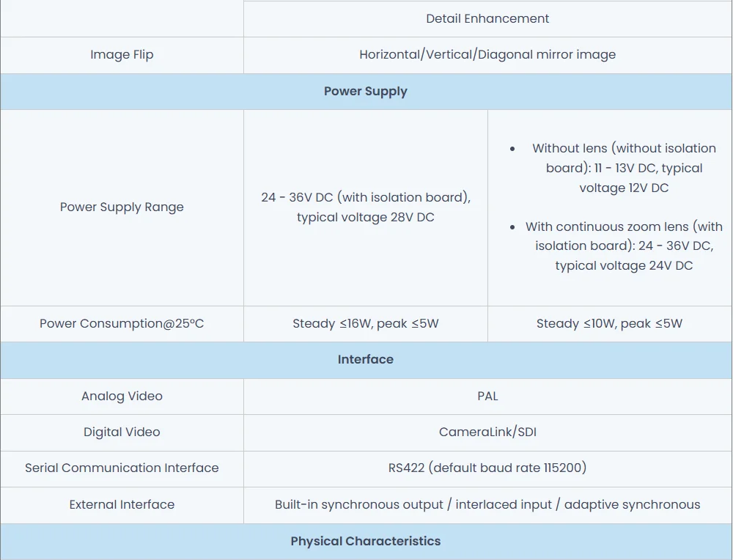The width and height of the screenshot is (733, 560).
Task: Select the Power Consumption@25°C label
Action: (x=122, y=324)
